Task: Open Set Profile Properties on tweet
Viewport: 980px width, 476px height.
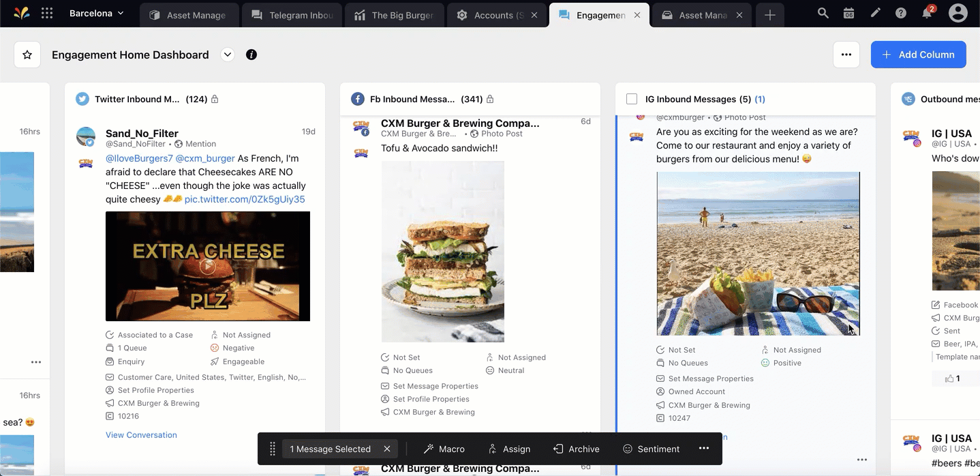Action: click(x=150, y=390)
